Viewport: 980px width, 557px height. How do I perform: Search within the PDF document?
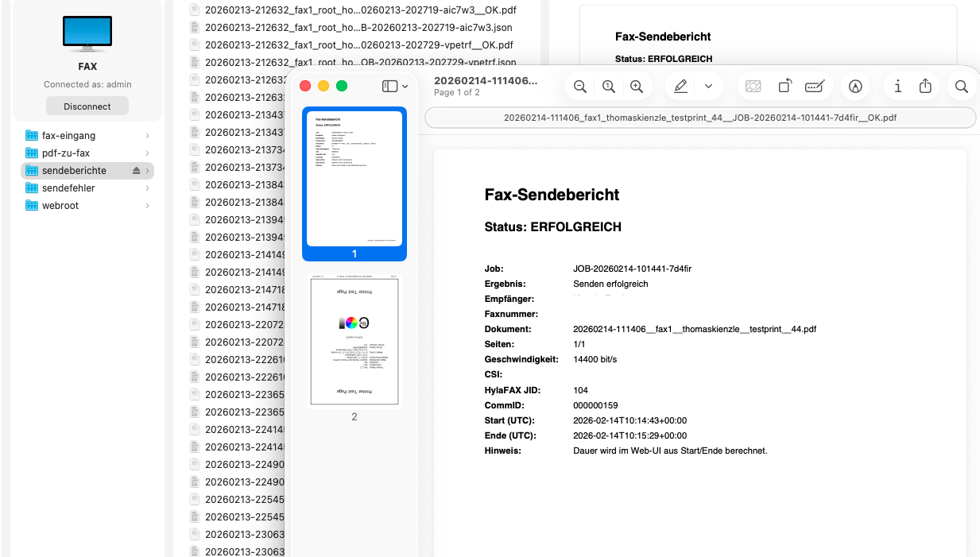(961, 87)
